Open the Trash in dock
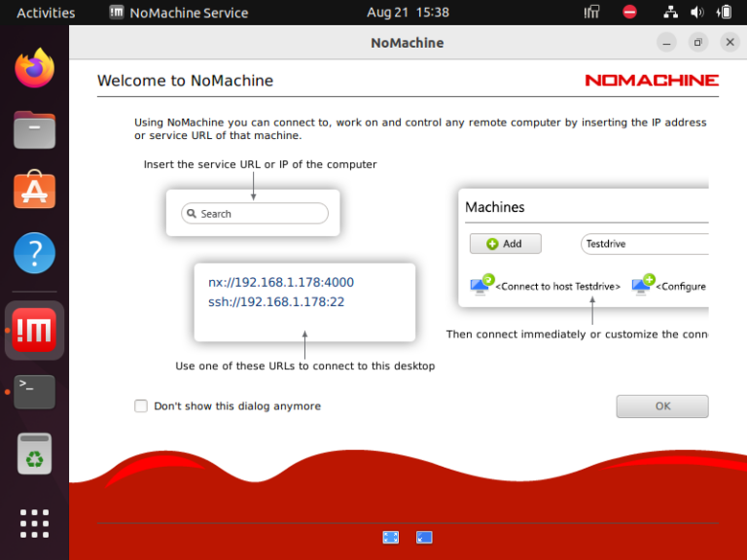 tap(34, 453)
